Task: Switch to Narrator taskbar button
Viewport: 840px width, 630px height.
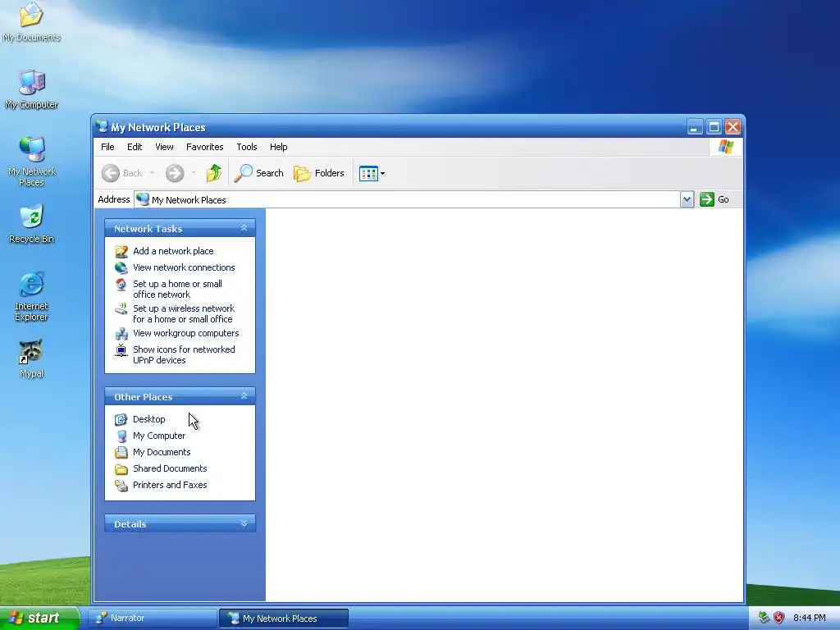Action: tap(152, 619)
